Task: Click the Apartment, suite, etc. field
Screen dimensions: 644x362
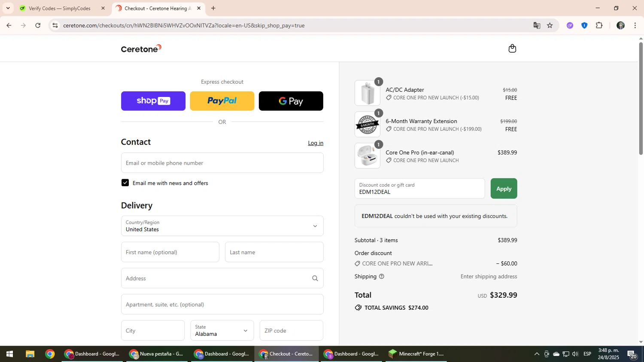Action: pyautogui.click(x=222, y=305)
